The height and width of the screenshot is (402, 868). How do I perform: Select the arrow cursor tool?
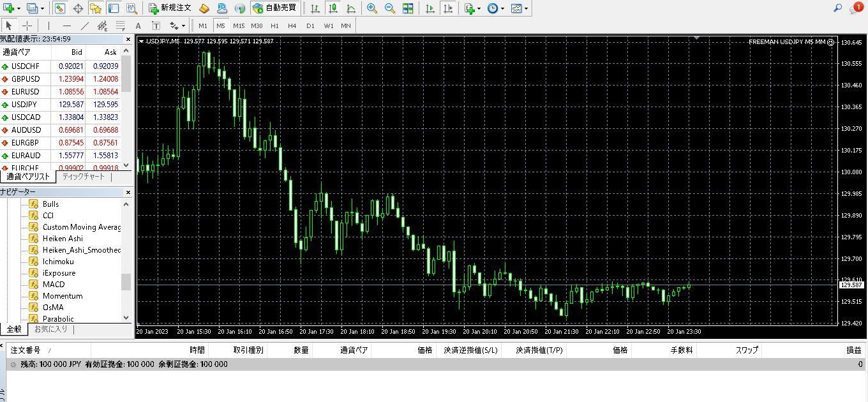[x=9, y=26]
